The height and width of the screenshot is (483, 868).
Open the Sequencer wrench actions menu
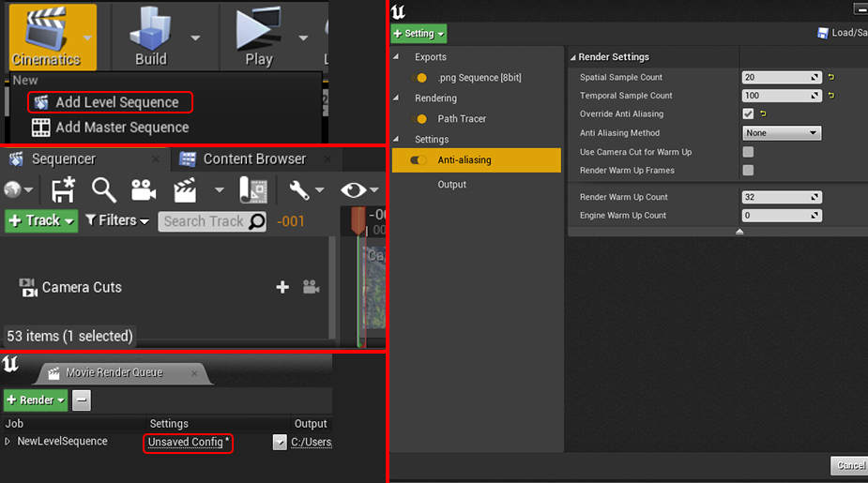click(x=306, y=189)
